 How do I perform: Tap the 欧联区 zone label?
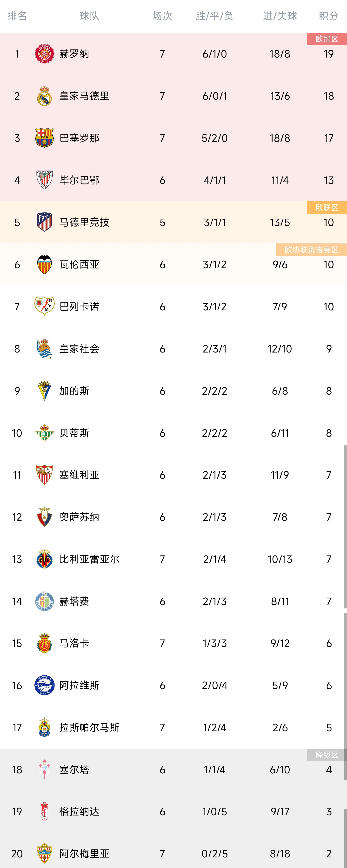pos(327,208)
